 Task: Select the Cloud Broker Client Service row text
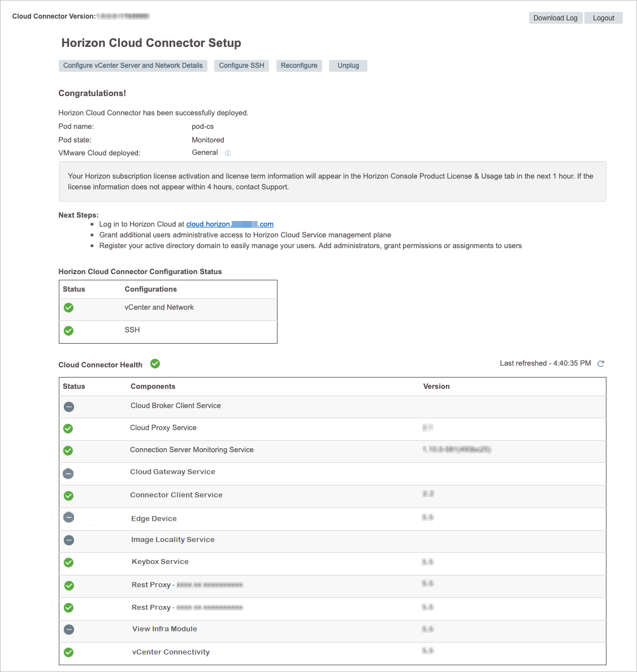(176, 405)
